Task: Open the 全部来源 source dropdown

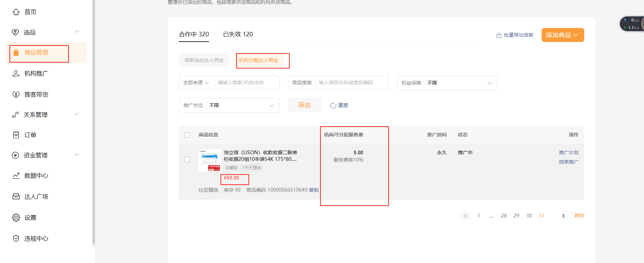Action: pos(196,83)
